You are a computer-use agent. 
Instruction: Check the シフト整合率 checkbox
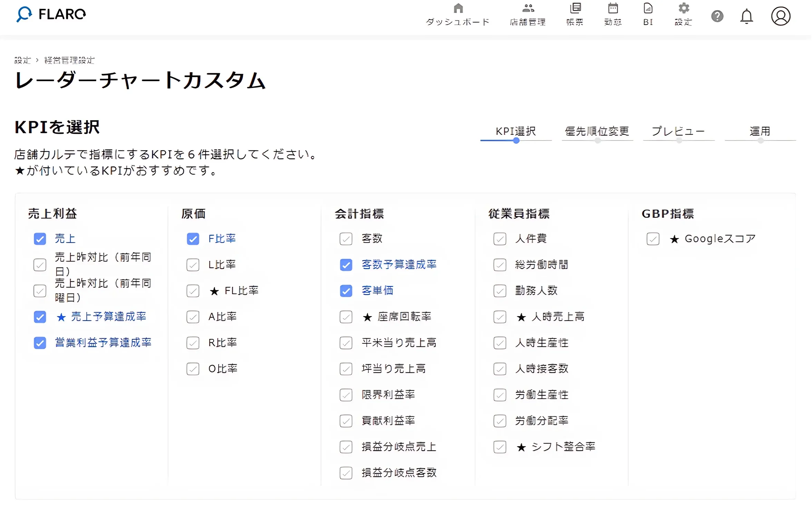[500, 447]
